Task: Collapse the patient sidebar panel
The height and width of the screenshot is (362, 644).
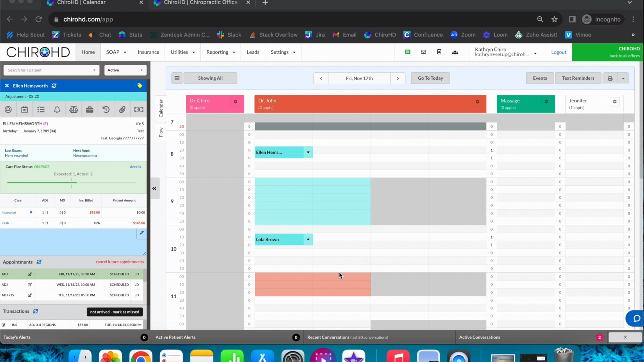Action: click(154, 189)
